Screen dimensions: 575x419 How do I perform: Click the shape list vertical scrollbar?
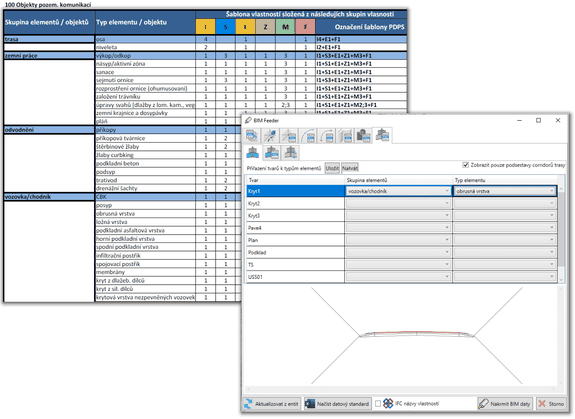click(x=561, y=233)
